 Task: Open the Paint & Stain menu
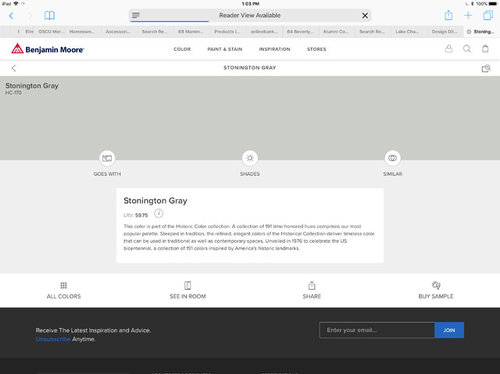(225, 49)
